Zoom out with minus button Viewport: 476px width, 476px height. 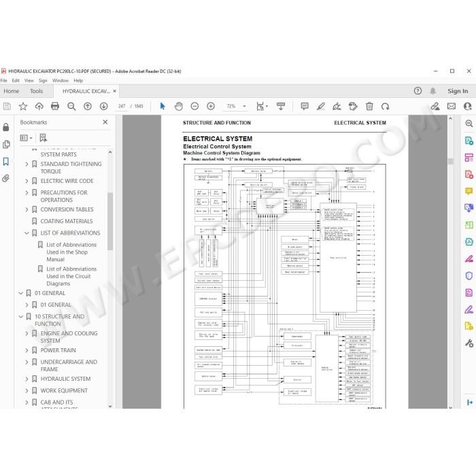click(194, 106)
